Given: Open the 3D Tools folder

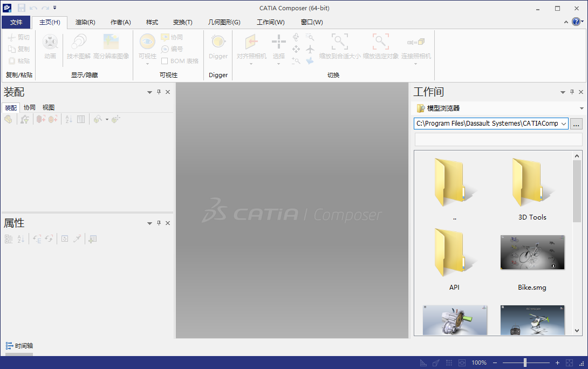Looking at the screenshot, I should [x=532, y=189].
